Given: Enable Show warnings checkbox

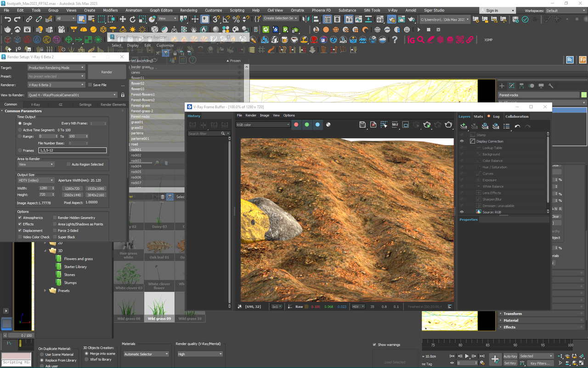Looking at the screenshot, I should pyautogui.click(x=374, y=345).
